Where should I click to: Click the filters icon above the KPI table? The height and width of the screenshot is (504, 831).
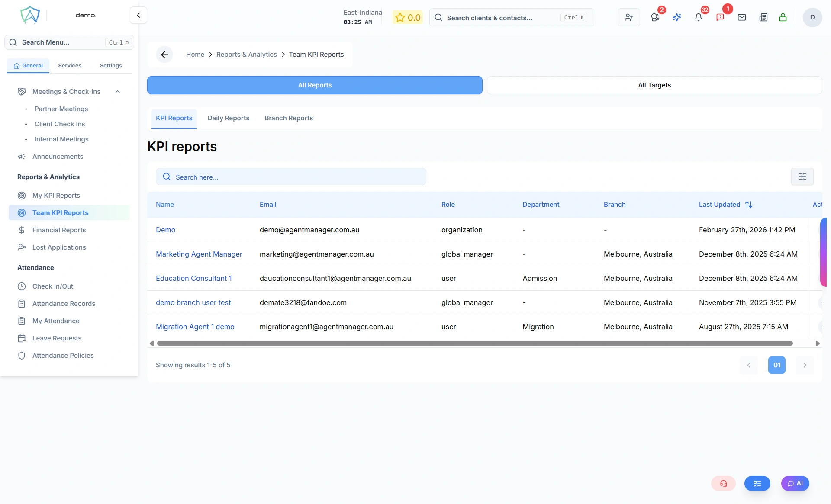803,177
